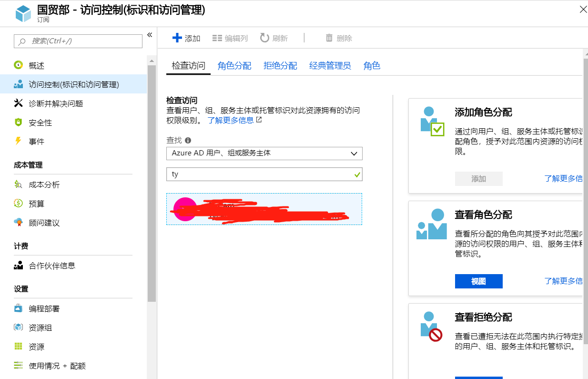Screen dimensions: 588x379
Task: Click the 计费 section heading
Action: pos(21,246)
